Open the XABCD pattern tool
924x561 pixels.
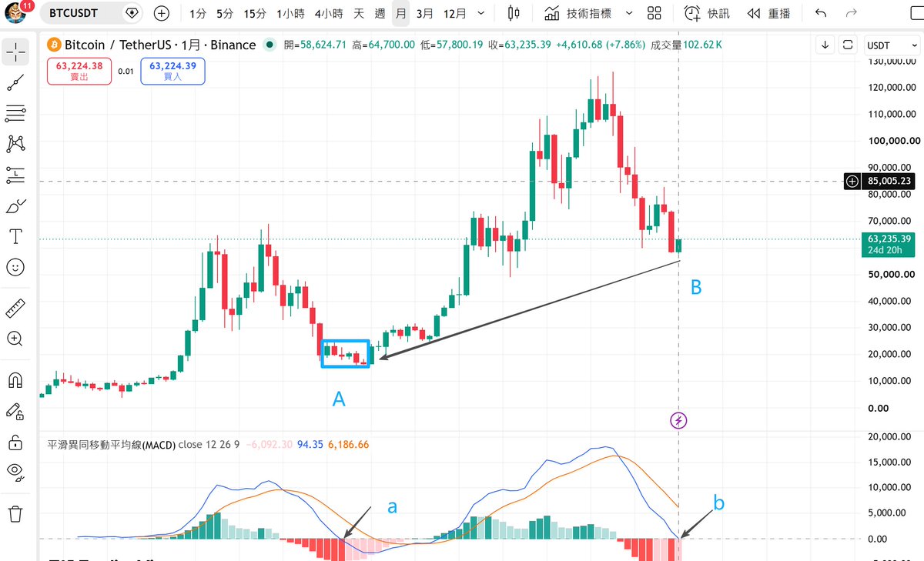15,143
